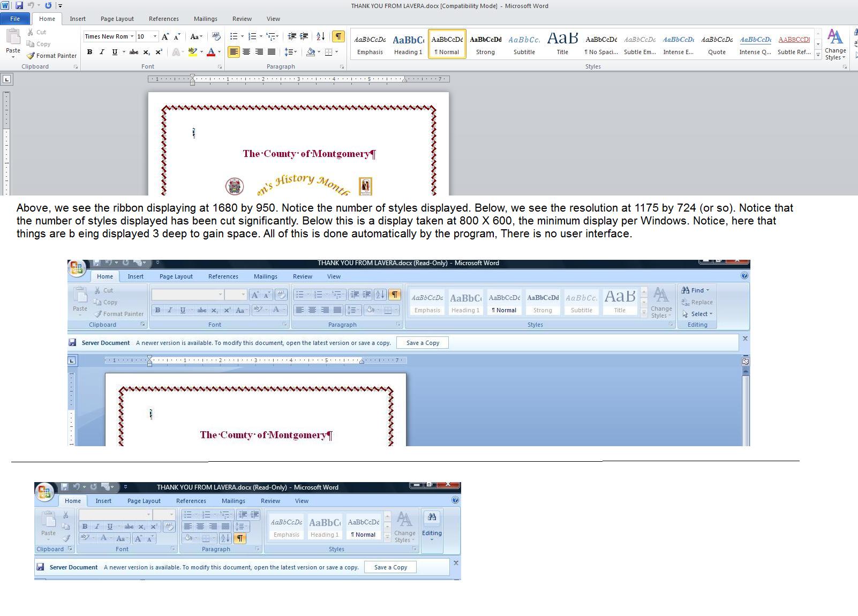The image size is (858, 616).
Task: Click Change Styles in middle Word window
Action: (661, 302)
